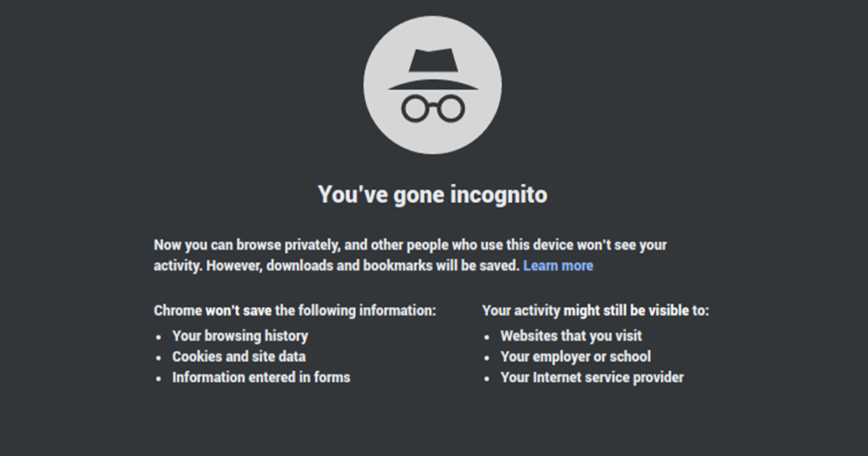The height and width of the screenshot is (456, 868).
Task: Click "Chrome won't save the following information" heading
Action: [295, 311]
